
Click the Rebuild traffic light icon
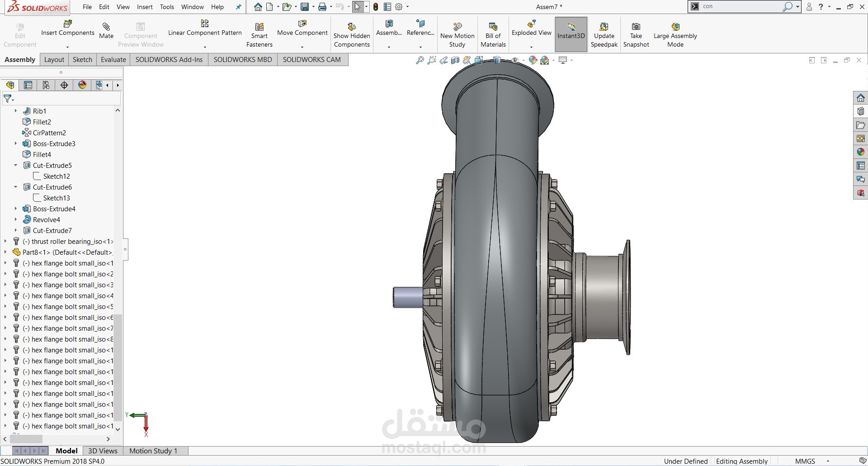click(375, 7)
